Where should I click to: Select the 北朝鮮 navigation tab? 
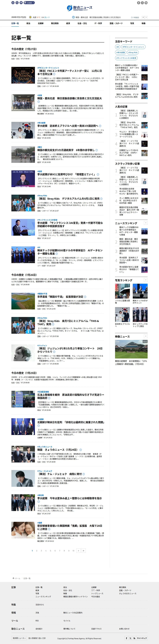tap(40, 24)
